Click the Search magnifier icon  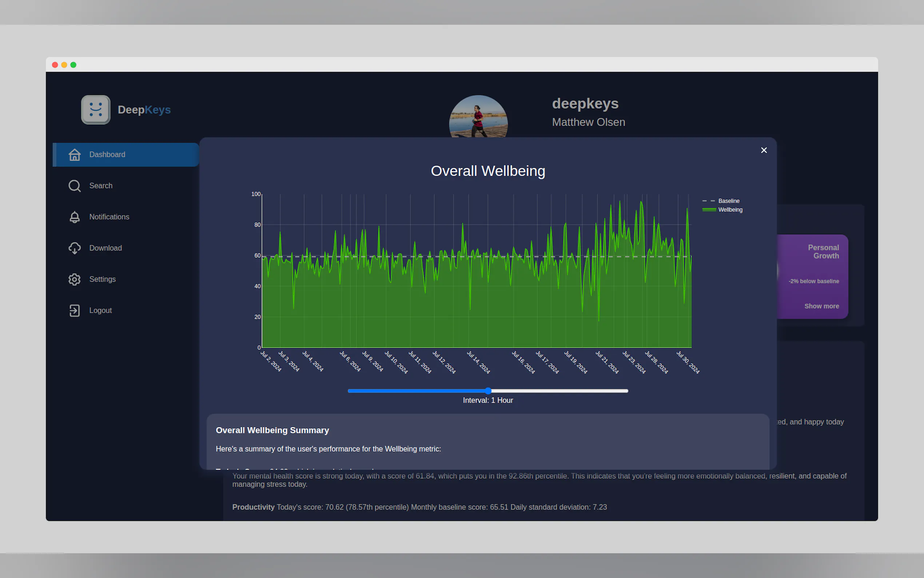75,186
